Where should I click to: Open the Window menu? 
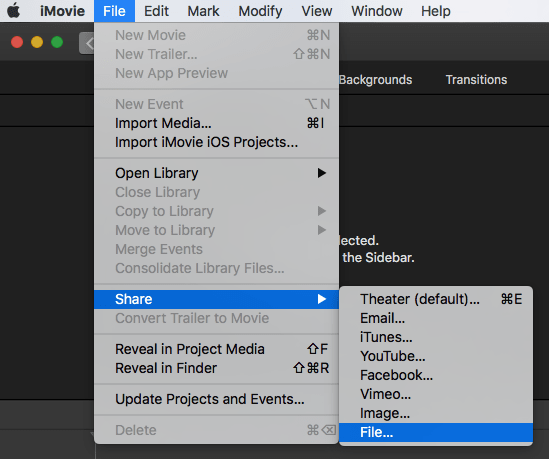(377, 11)
